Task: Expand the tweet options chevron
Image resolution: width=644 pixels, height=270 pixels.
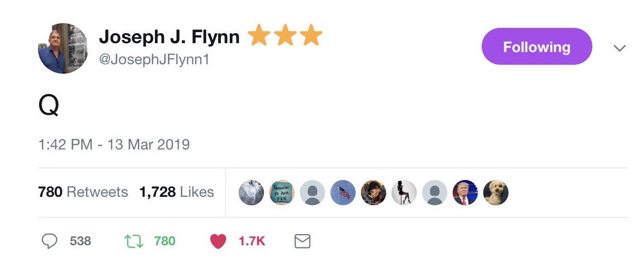Action: (x=620, y=48)
